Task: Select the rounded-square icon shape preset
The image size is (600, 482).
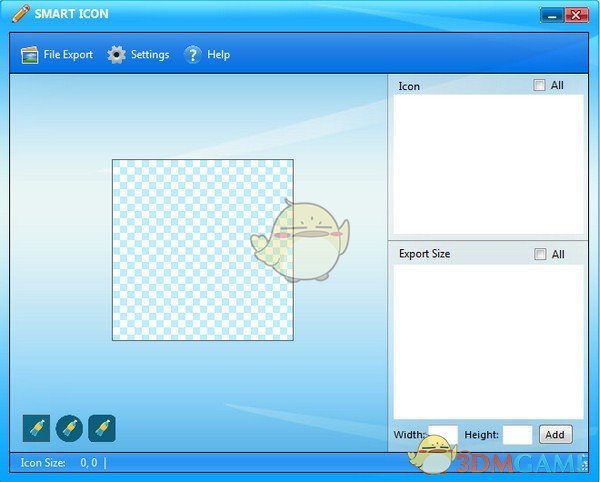Action: pos(102,428)
